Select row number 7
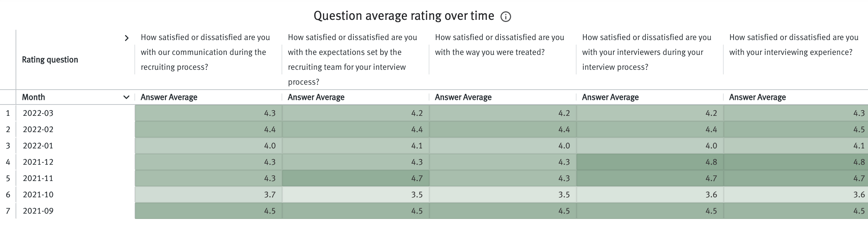 click(x=7, y=210)
